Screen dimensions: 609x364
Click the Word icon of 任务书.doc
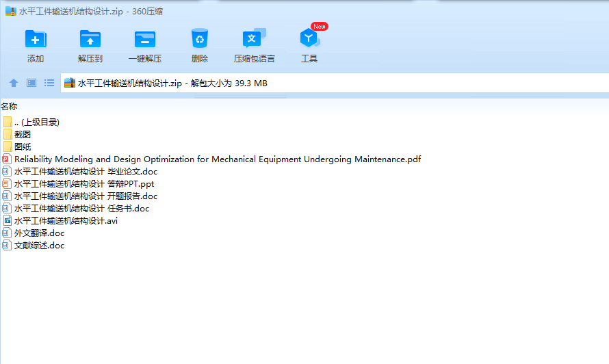tap(7, 208)
